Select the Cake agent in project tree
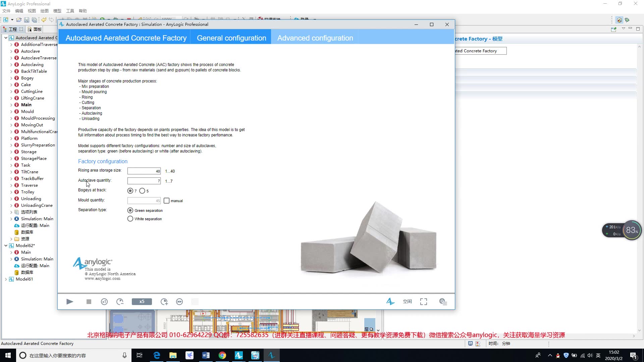The image size is (644, 362). pyautogui.click(x=26, y=85)
